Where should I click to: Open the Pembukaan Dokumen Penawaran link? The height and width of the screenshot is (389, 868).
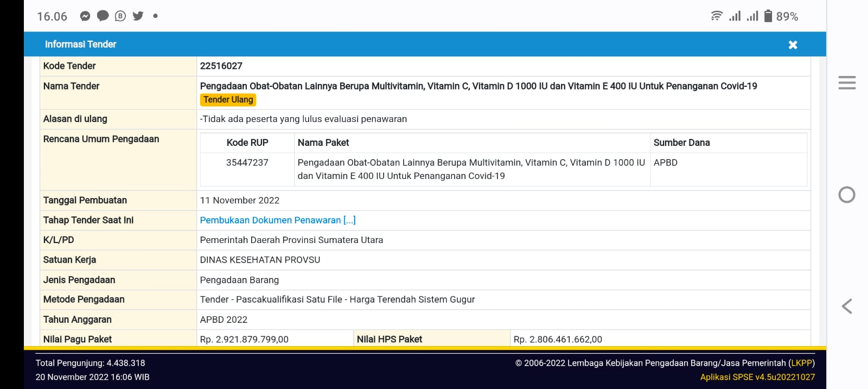click(277, 220)
